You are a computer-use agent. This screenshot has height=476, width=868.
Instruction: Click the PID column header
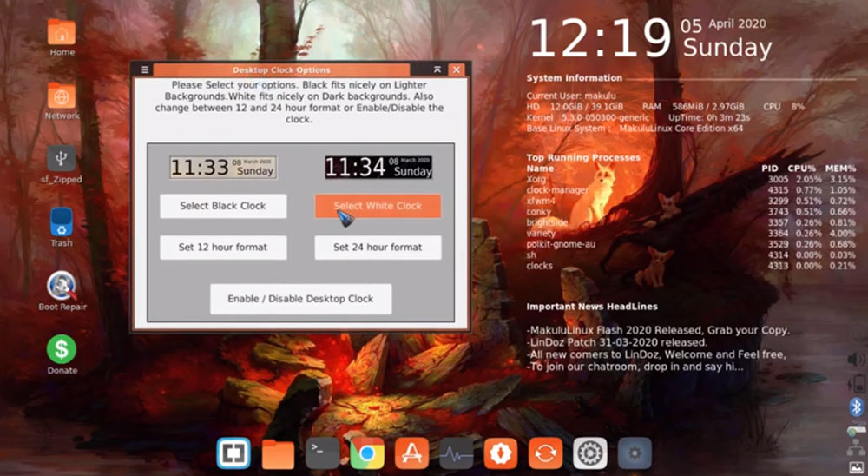[x=769, y=169]
